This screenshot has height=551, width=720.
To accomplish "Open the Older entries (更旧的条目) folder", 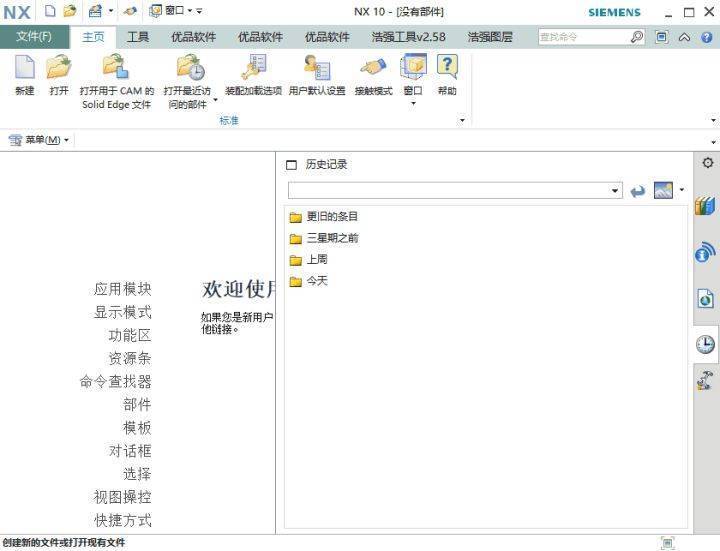I will 324,216.
